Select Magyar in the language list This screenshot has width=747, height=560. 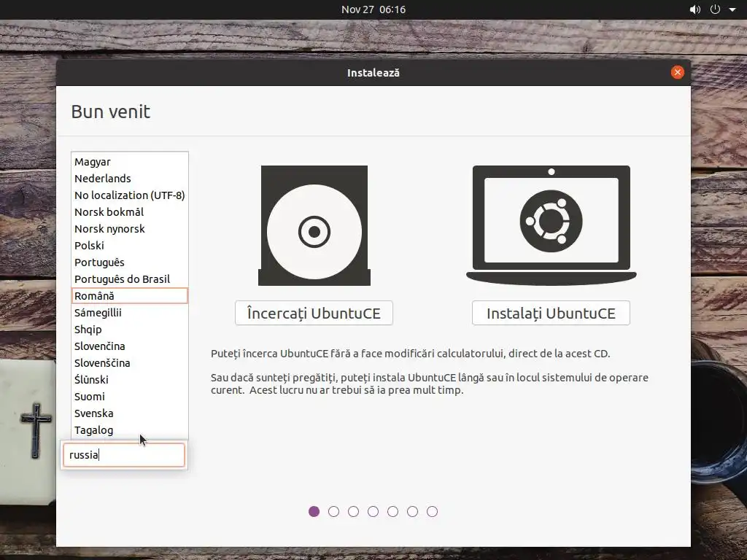click(x=130, y=162)
